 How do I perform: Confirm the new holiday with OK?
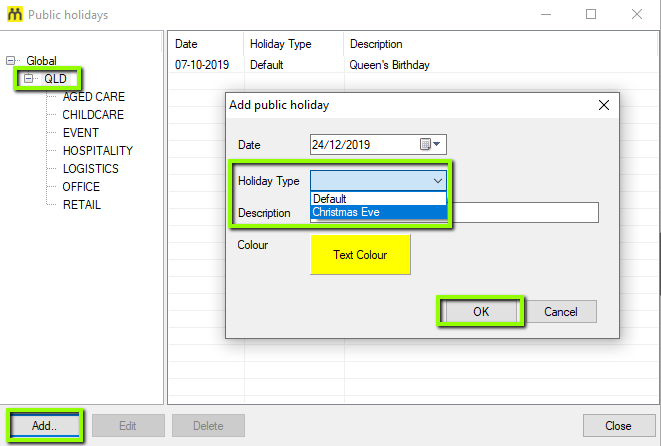(x=481, y=312)
